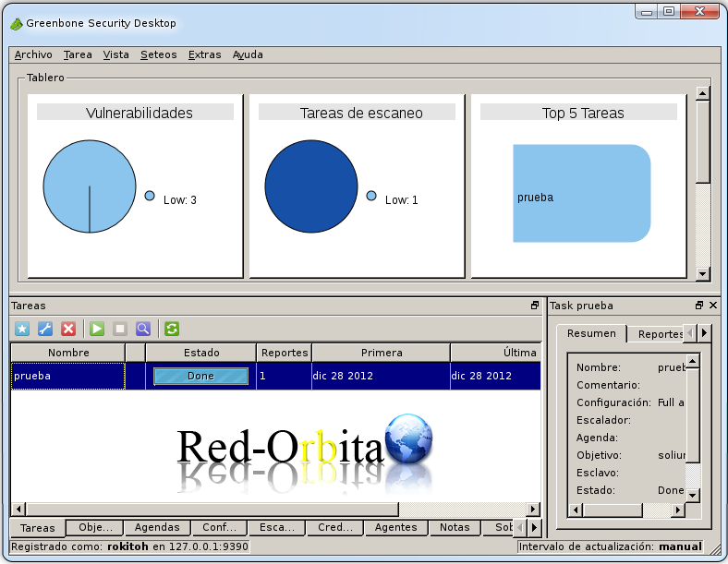Open the Archivo menu
The height and width of the screenshot is (564, 728).
pos(33,54)
